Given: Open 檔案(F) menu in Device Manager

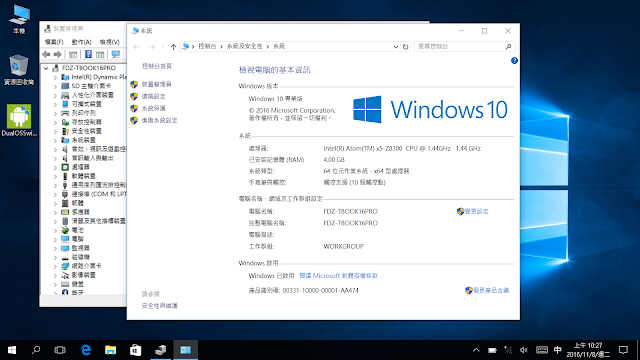Looking at the screenshot, I should click(54, 42).
